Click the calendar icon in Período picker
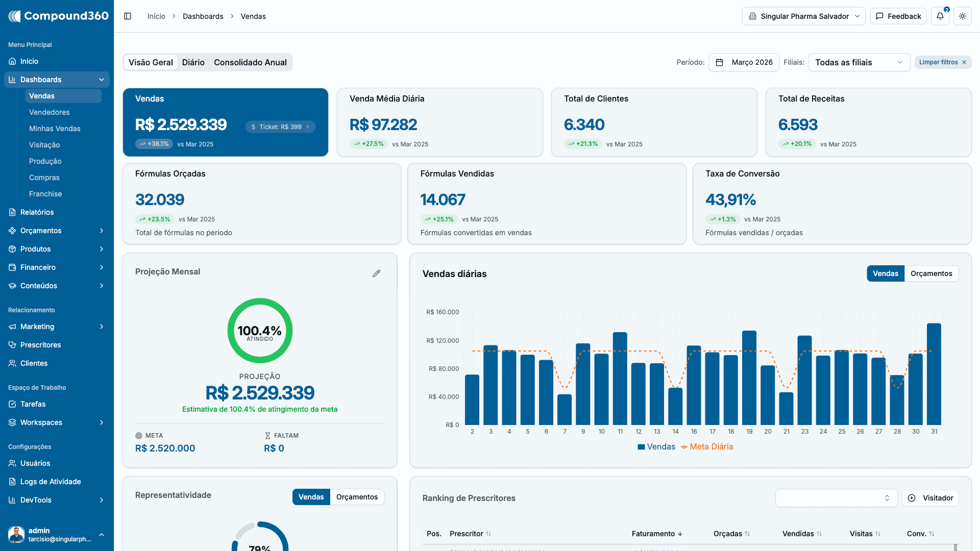Viewport: 980px width, 551px height. click(x=720, y=62)
